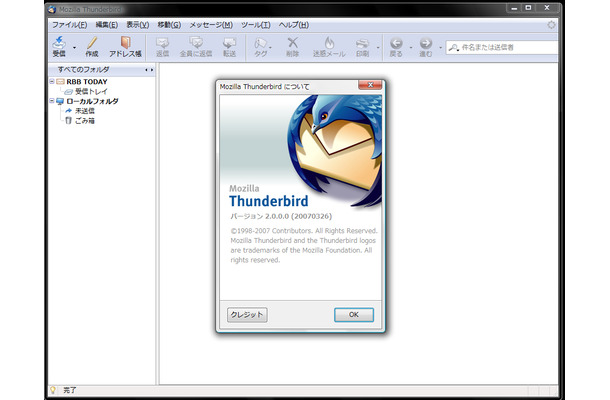This screenshot has width=610, height=400.
Task: Select the ごみ箱 trash folder
Action: (84, 121)
